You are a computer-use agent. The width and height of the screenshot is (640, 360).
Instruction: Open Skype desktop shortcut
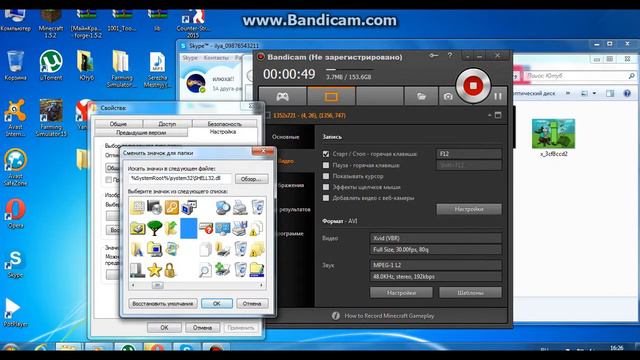coord(16,264)
